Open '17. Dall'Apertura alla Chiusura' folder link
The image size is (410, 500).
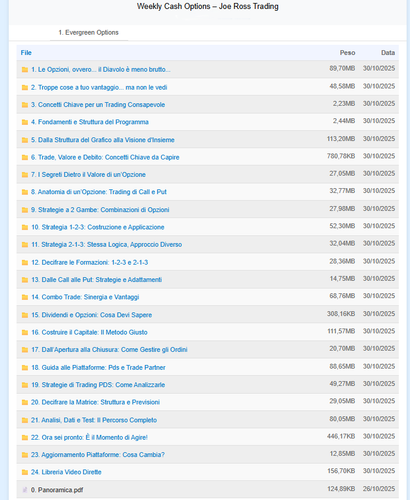pos(109,350)
